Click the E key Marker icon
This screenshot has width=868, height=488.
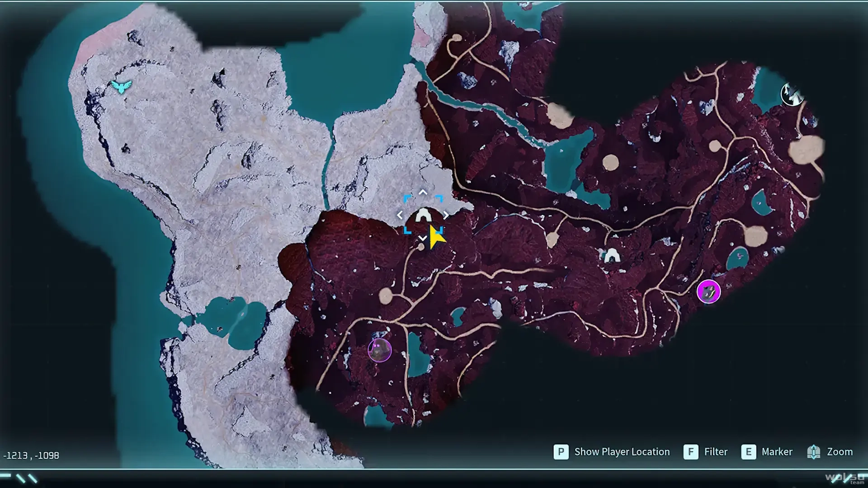pos(748,452)
